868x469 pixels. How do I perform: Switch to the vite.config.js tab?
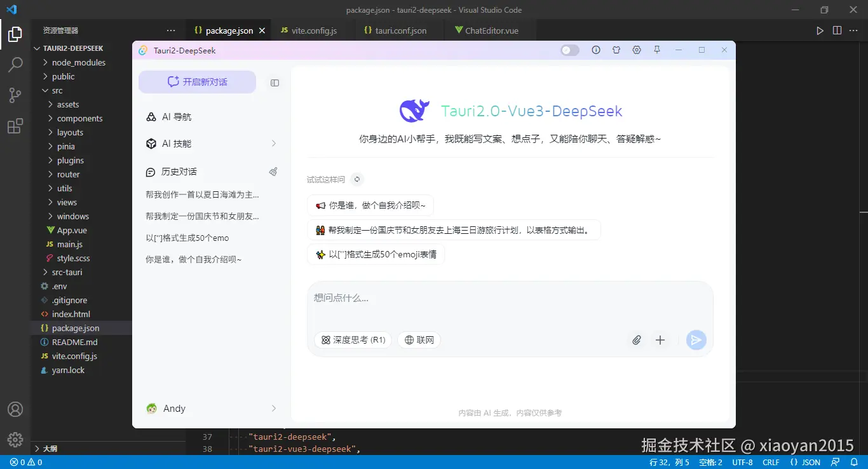click(309, 30)
